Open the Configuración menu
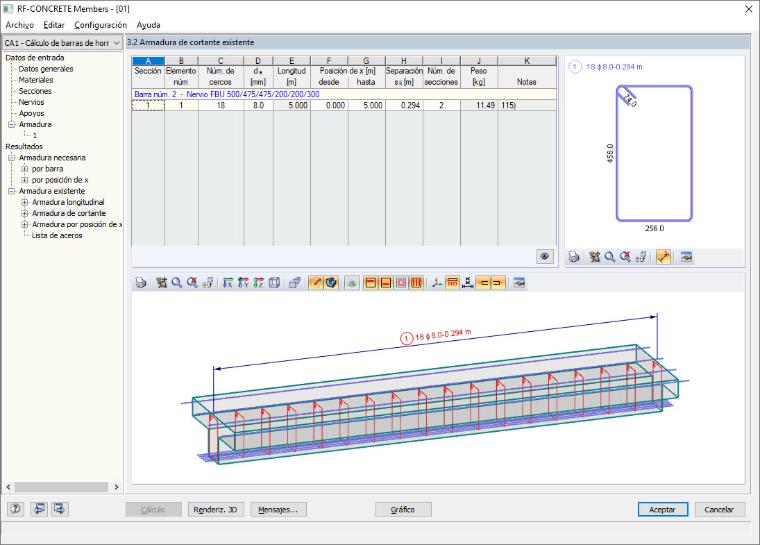 click(x=100, y=25)
